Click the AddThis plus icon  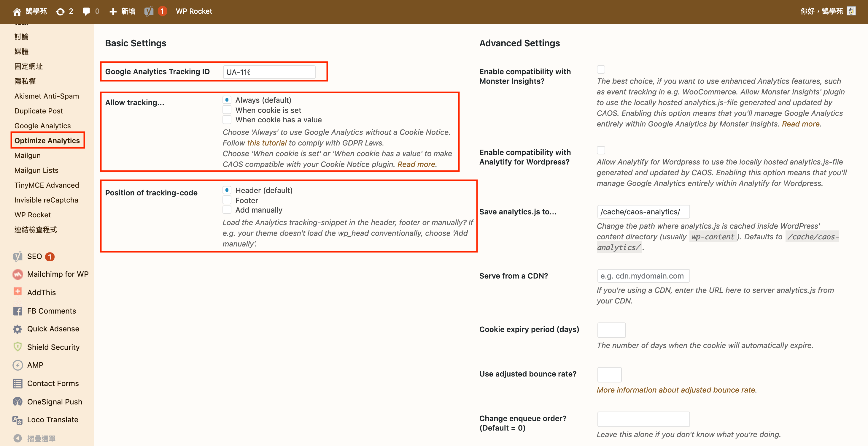(18, 292)
